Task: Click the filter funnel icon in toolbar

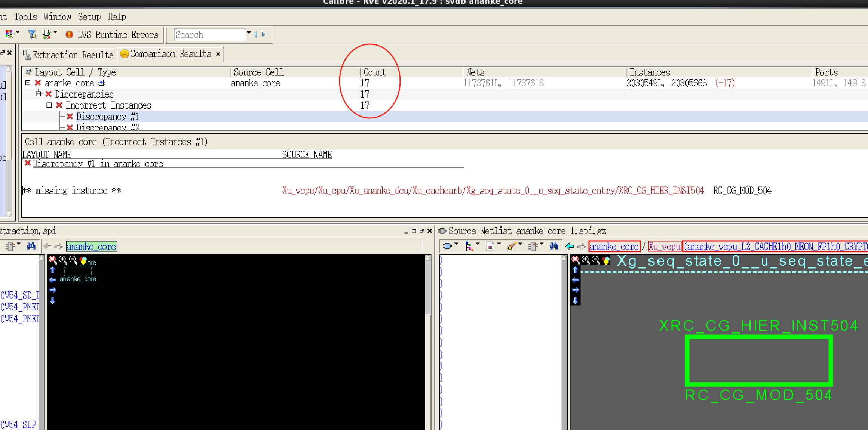Action: (32, 34)
